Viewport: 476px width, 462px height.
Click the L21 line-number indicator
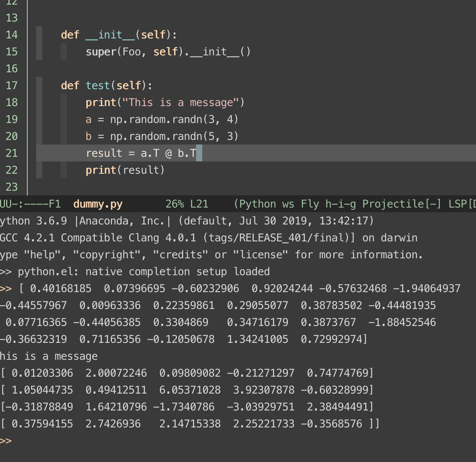pos(199,204)
